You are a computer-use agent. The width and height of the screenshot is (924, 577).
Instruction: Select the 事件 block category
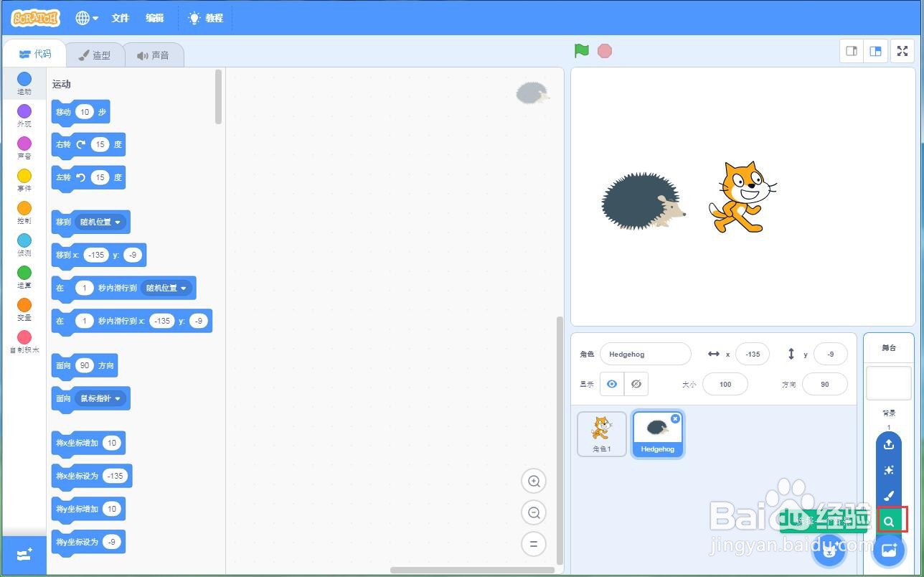[24, 180]
